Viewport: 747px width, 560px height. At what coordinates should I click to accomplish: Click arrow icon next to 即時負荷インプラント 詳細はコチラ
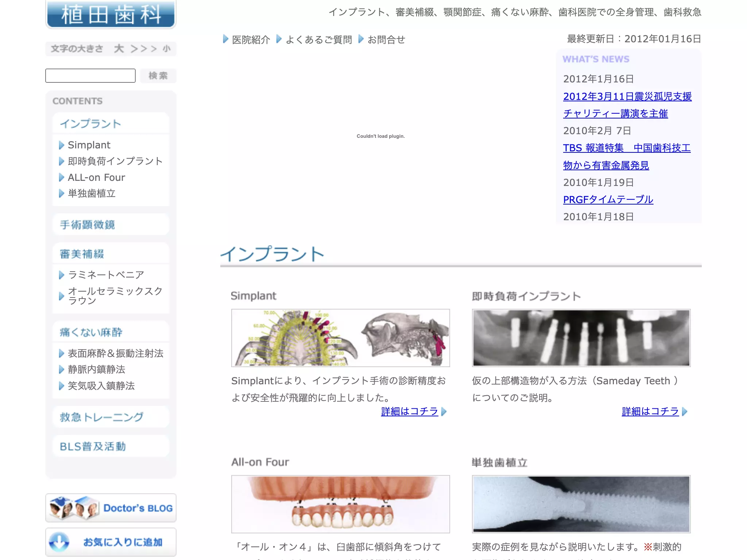coord(685,412)
